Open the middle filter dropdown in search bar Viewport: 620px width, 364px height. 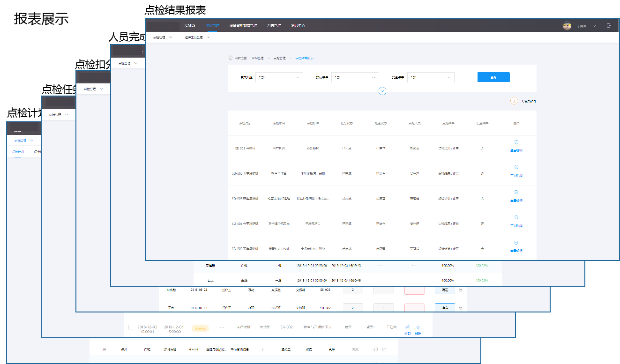pos(355,77)
